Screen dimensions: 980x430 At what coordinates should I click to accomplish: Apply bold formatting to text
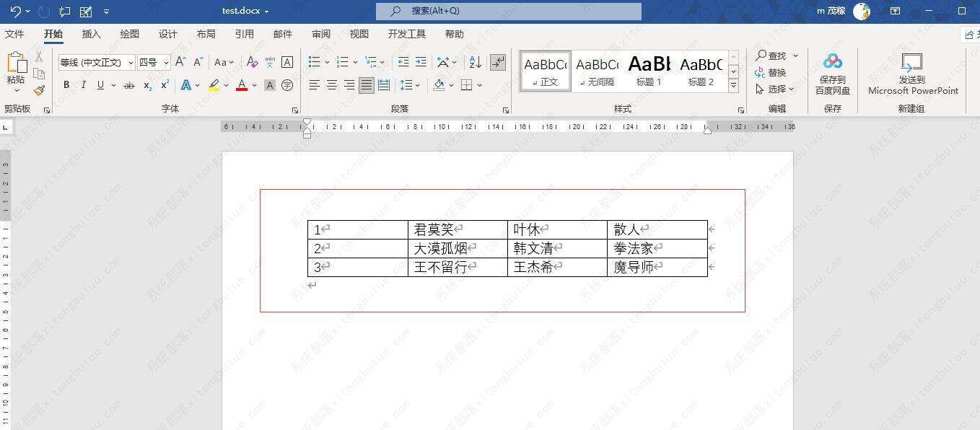[66, 84]
